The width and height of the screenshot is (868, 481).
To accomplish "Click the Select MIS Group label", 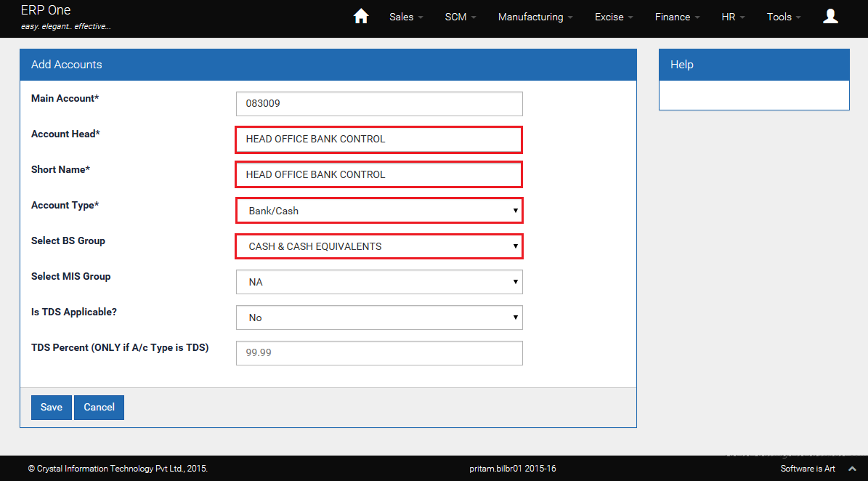I will pyautogui.click(x=71, y=276).
